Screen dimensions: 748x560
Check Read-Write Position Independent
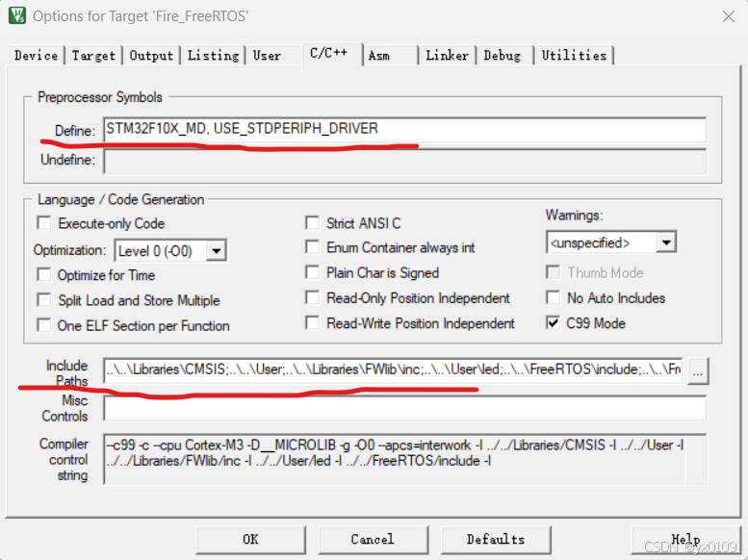(313, 323)
